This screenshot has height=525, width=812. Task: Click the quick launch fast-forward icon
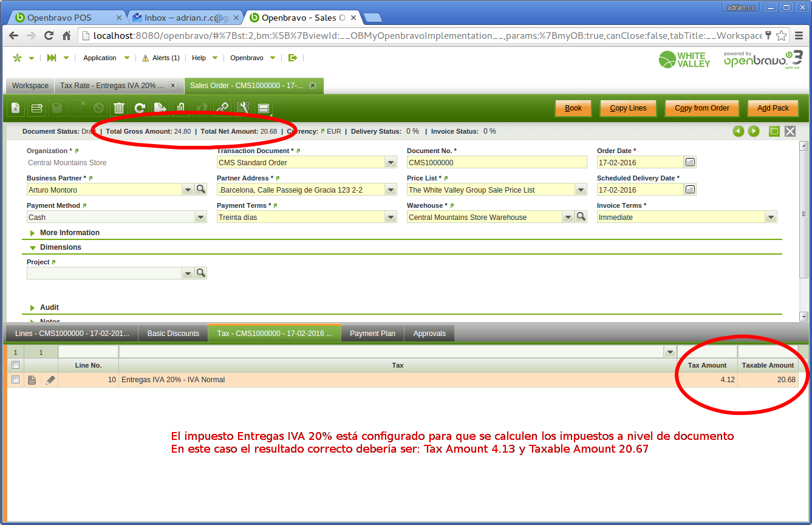(52, 58)
